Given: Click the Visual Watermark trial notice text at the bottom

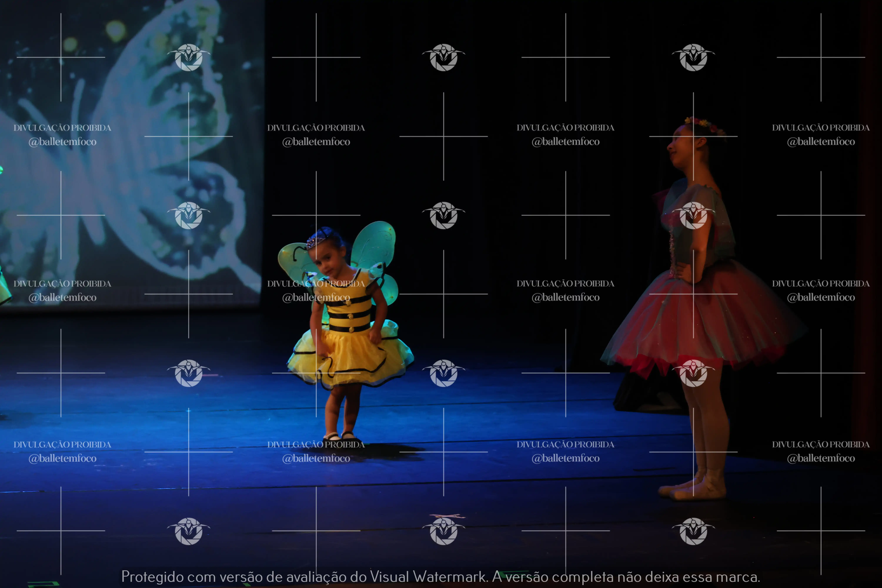Looking at the screenshot, I should 441,576.
